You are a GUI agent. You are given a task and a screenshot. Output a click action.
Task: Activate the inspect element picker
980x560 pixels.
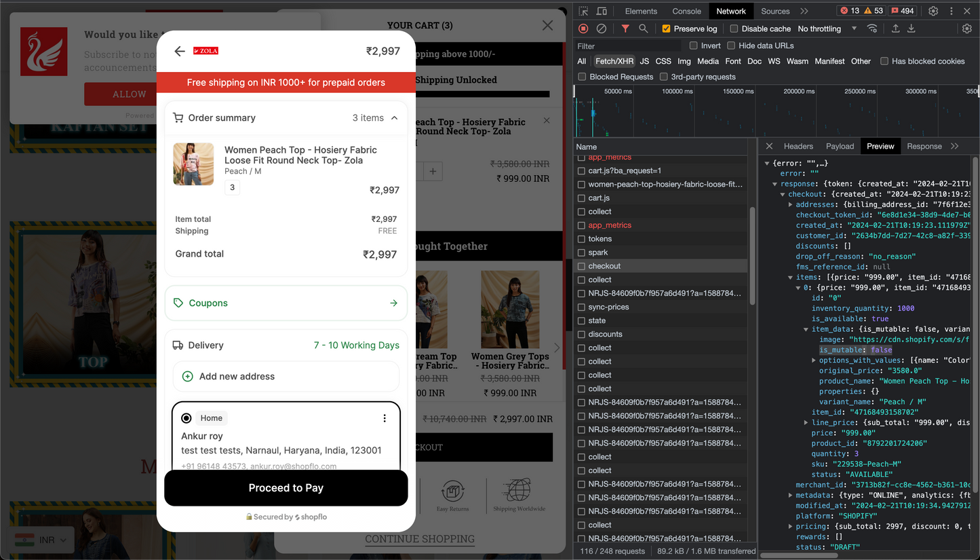tap(583, 11)
